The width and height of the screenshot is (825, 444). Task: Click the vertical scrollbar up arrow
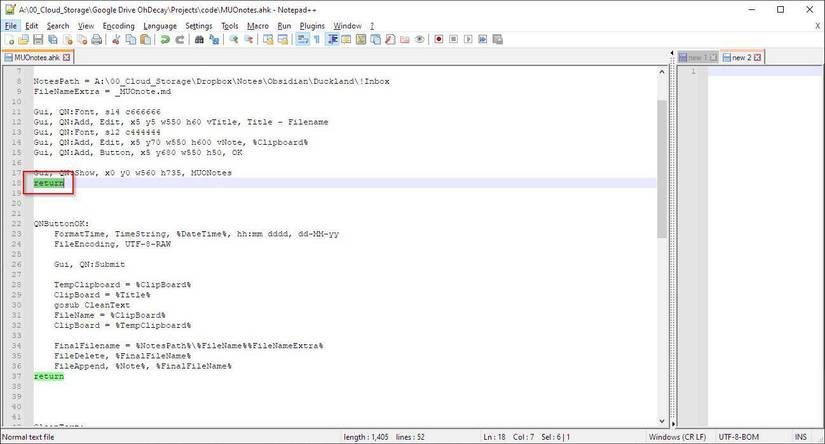point(662,72)
